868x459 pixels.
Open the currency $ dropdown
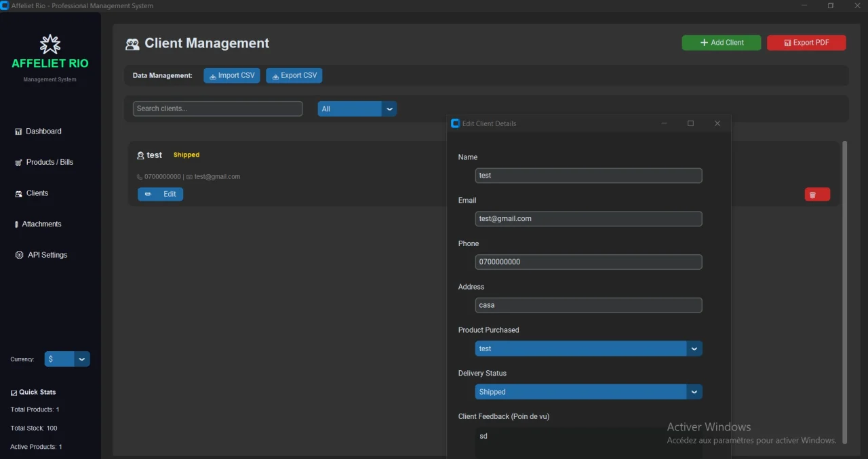pyautogui.click(x=67, y=359)
